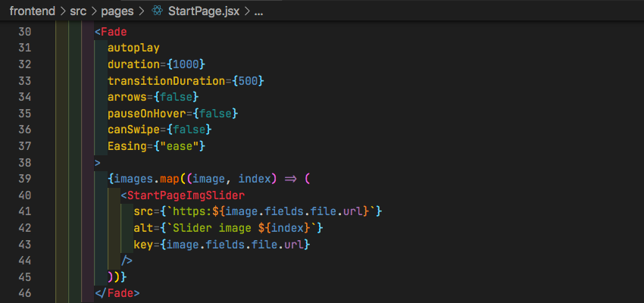Click the key attribute on line 43

tap(143, 245)
